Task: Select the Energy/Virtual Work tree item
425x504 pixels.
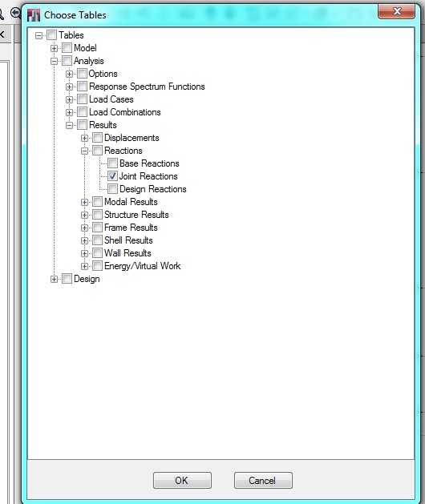Action: pyautogui.click(x=142, y=266)
